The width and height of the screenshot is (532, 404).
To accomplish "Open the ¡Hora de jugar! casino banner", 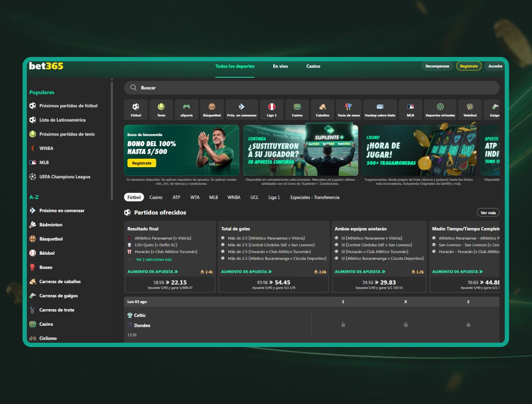I will (419, 150).
